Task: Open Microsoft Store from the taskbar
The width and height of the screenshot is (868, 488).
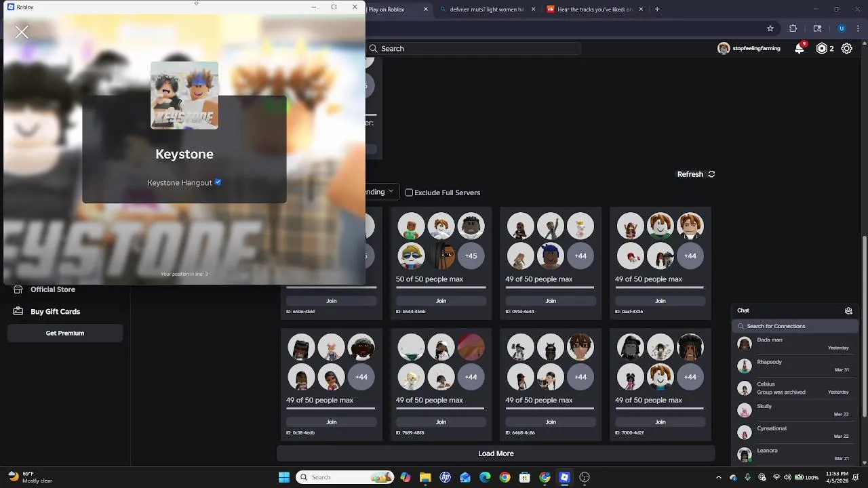Action: (x=525, y=477)
